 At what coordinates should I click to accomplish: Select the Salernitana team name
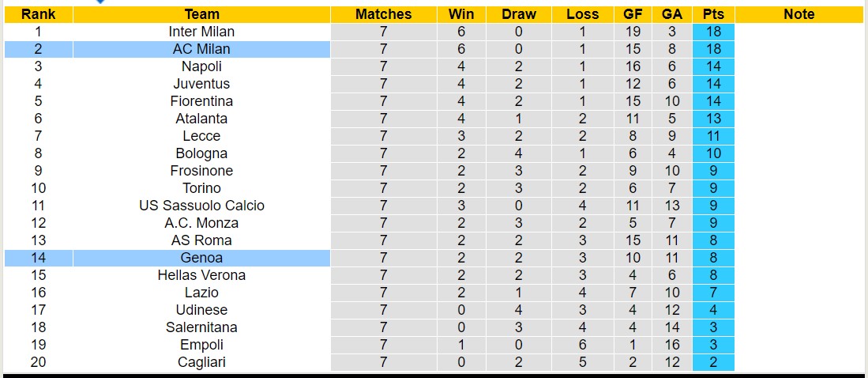(201, 327)
